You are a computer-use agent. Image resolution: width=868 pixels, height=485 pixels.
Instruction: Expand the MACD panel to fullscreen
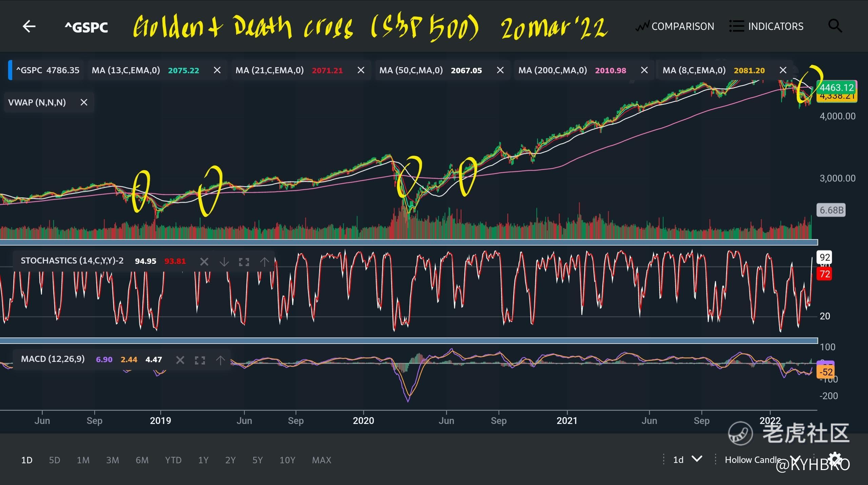(x=200, y=360)
